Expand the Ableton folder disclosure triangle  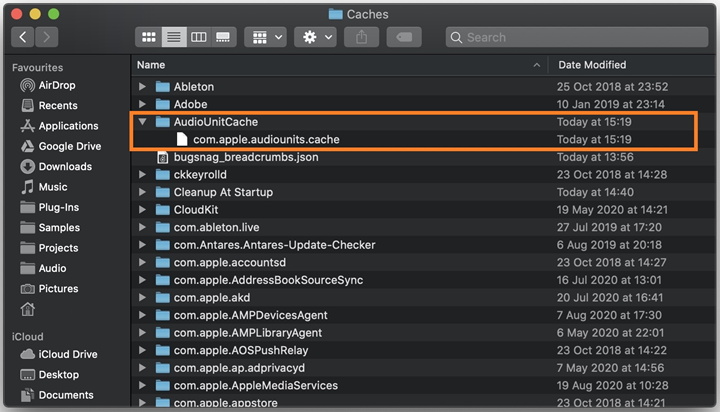tap(142, 86)
